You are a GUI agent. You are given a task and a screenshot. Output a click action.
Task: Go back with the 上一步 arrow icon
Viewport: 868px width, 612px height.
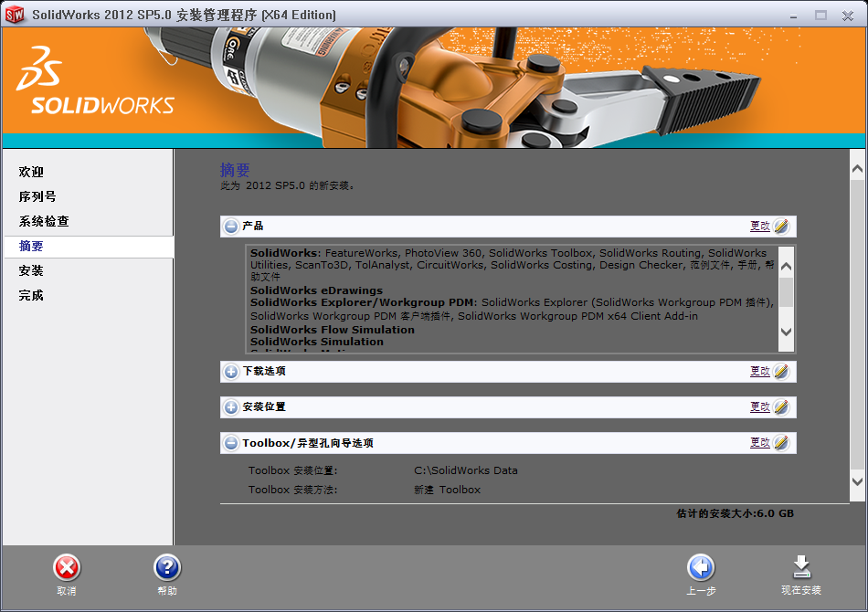pyautogui.click(x=701, y=568)
